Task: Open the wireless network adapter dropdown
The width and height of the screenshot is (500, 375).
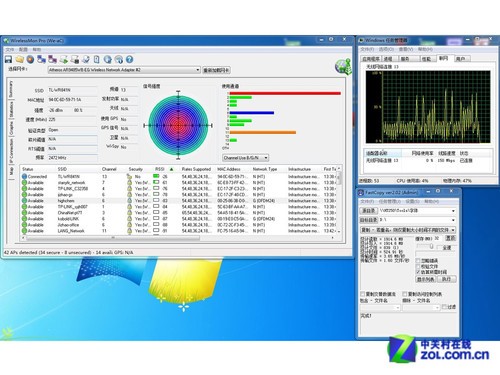Action: [x=124, y=70]
